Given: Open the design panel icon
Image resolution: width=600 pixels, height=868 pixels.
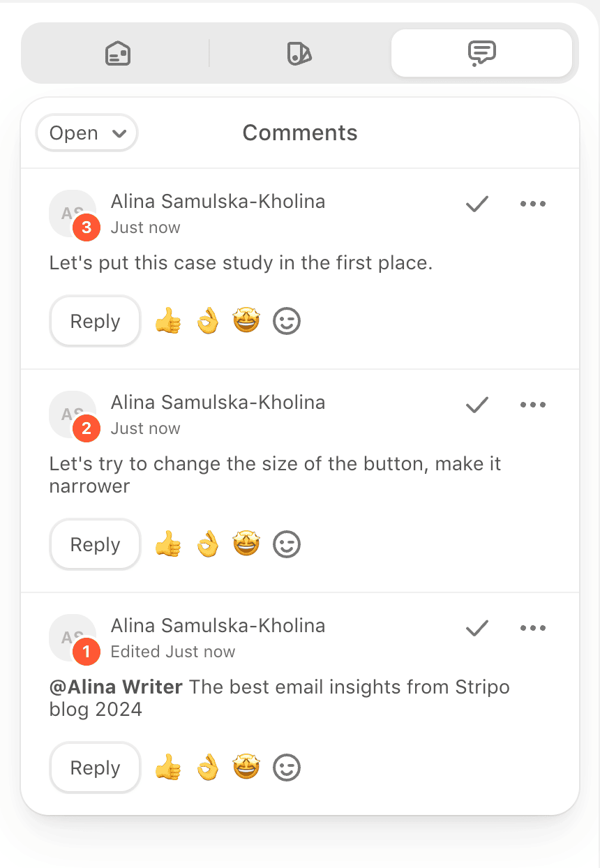Looking at the screenshot, I should coord(299,53).
